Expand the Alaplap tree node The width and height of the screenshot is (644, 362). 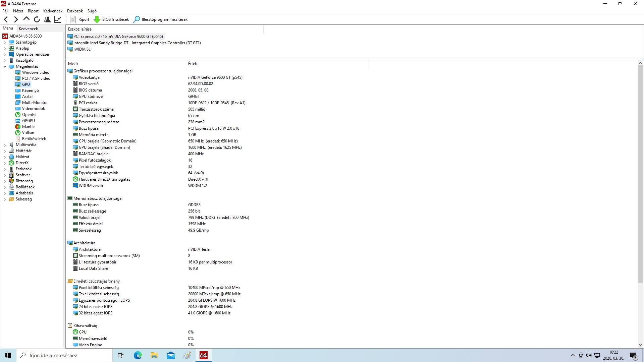coord(5,49)
